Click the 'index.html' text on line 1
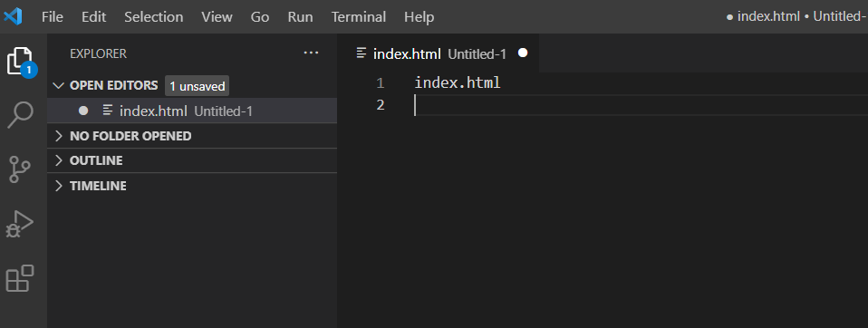The width and height of the screenshot is (868, 328). 458,83
